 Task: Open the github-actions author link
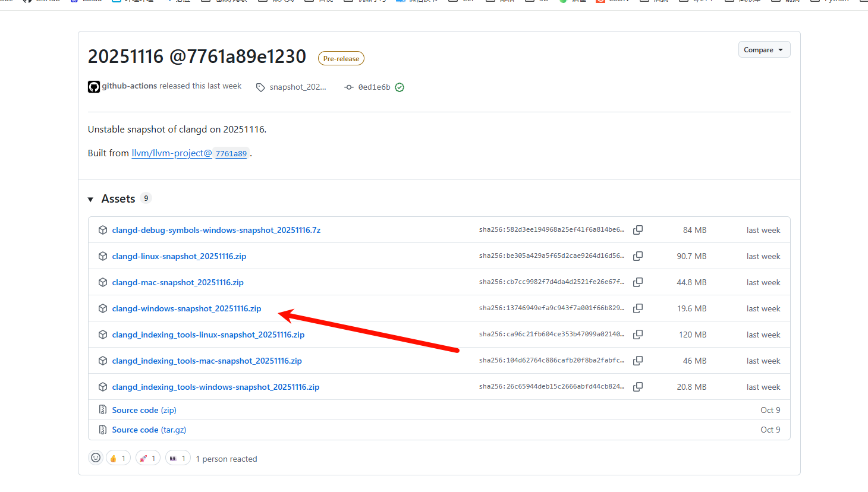[130, 86]
